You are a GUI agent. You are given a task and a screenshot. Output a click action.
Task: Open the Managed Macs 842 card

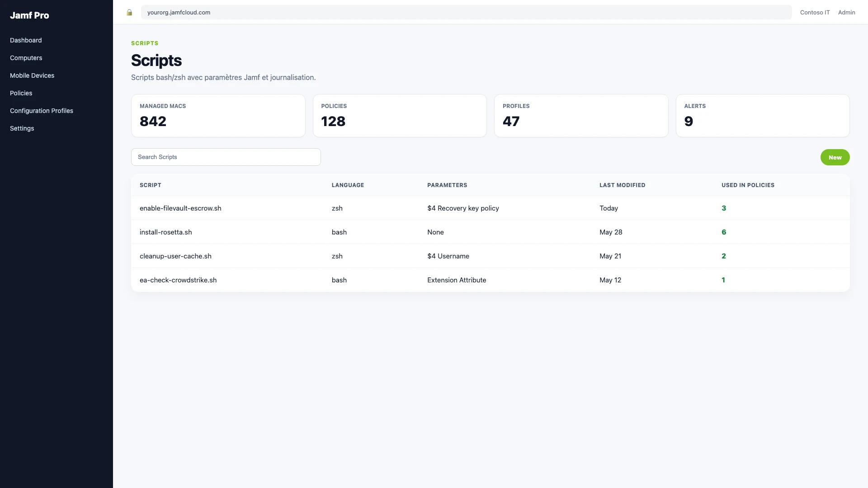point(218,116)
